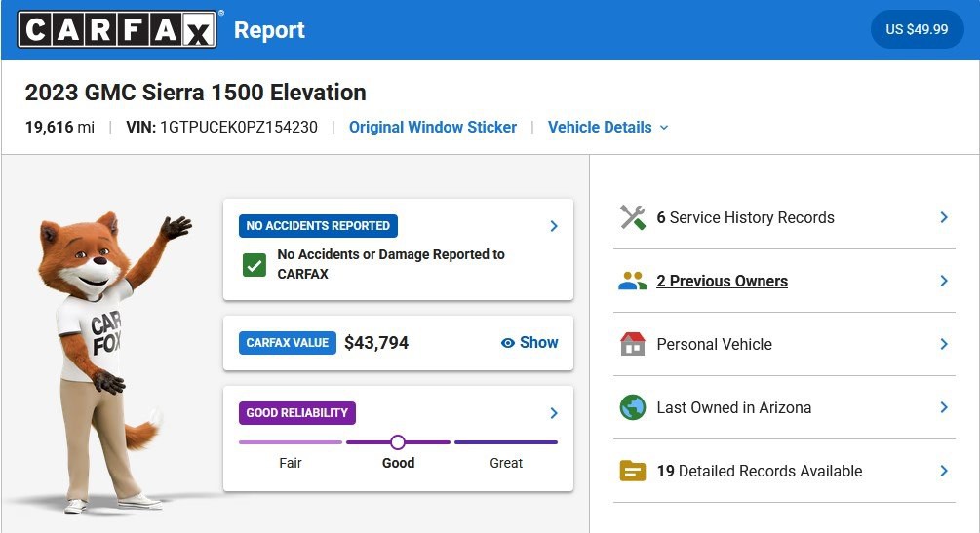Click the US $49.99 price button

917,29
